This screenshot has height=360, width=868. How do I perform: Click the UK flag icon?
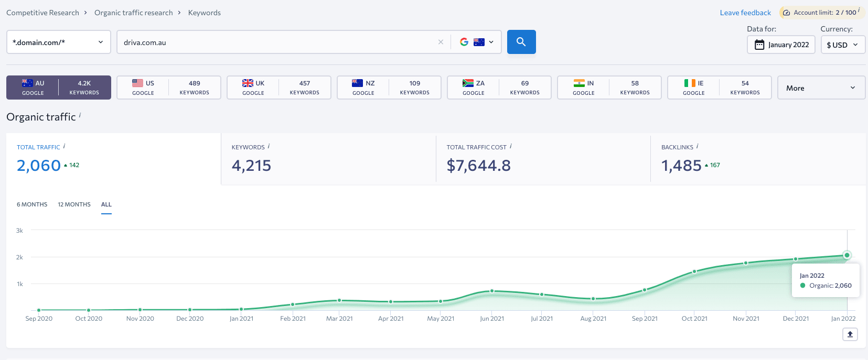(x=248, y=83)
